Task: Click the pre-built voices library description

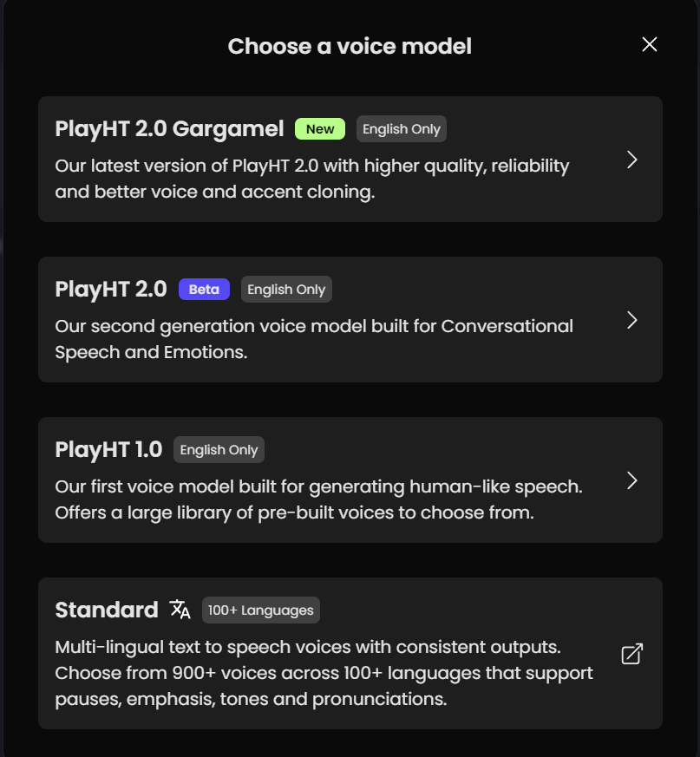Action: (318, 499)
